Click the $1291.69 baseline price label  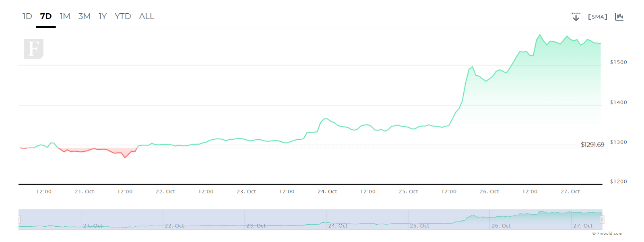592,145
